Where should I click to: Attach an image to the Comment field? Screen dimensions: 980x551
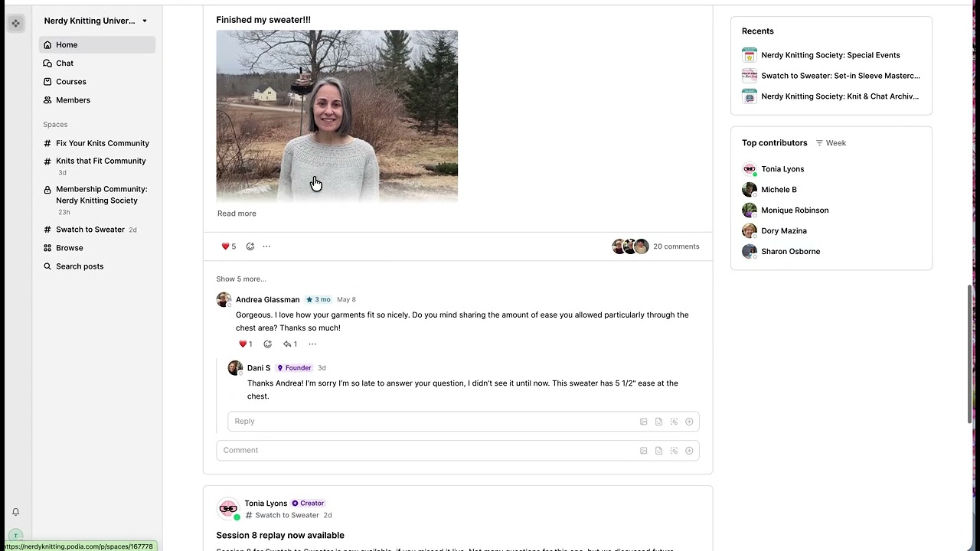(x=643, y=451)
